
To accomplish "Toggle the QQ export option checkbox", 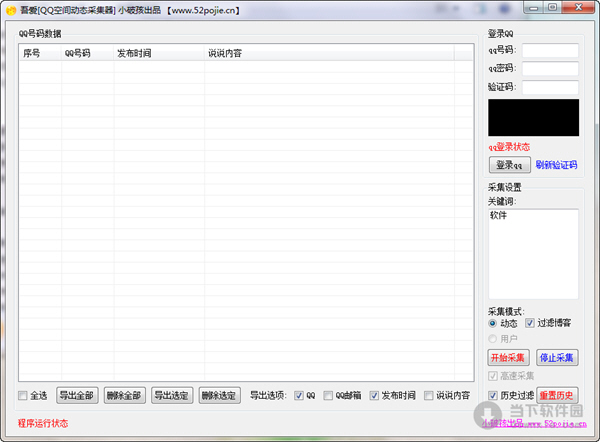I will click(x=299, y=395).
